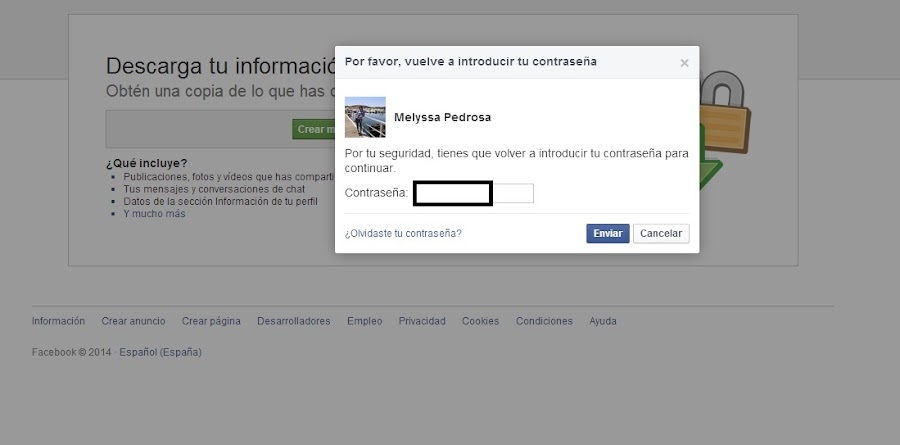Click the green Crear archive button
This screenshot has width=900, height=445.
313,129
